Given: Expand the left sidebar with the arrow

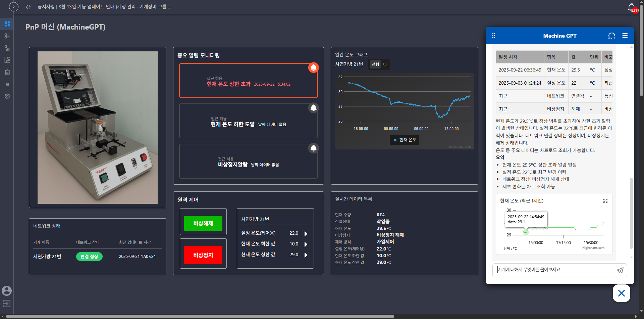Looking at the screenshot, I should [13, 7].
